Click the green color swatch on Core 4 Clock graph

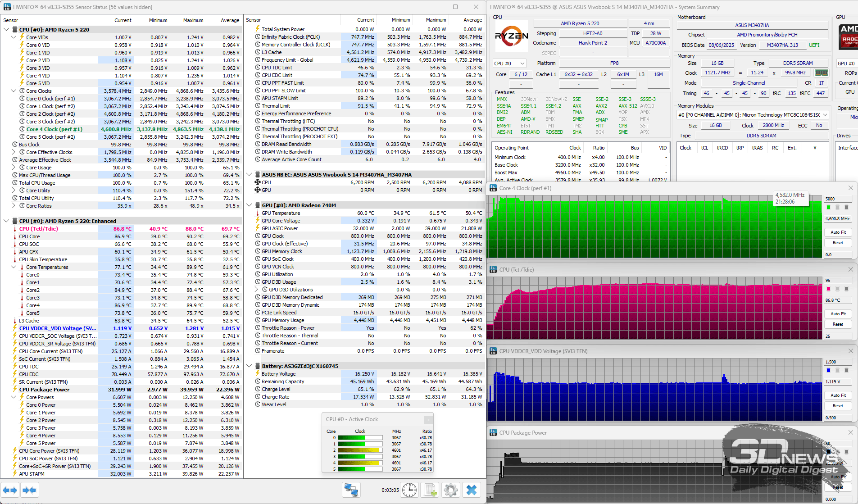click(828, 207)
